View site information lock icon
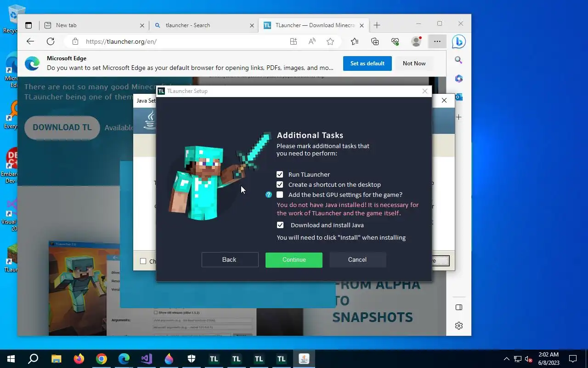This screenshot has height=368, width=588. tap(75, 41)
